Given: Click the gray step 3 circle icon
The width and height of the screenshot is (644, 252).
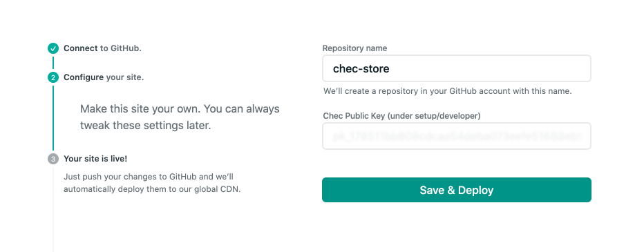Looking at the screenshot, I should click(x=53, y=159).
